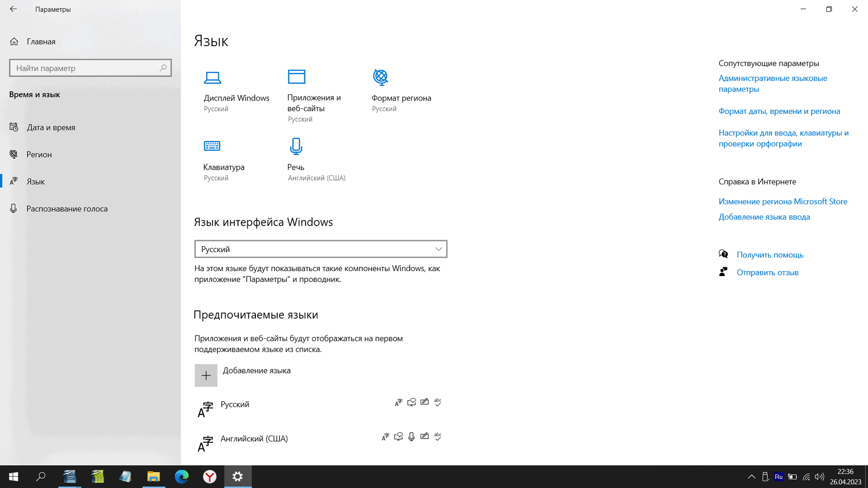Image resolution: width=868 pixels, height=488 pixels.
Task: Show hidden system tray icons
Action: tap(751, 477)
